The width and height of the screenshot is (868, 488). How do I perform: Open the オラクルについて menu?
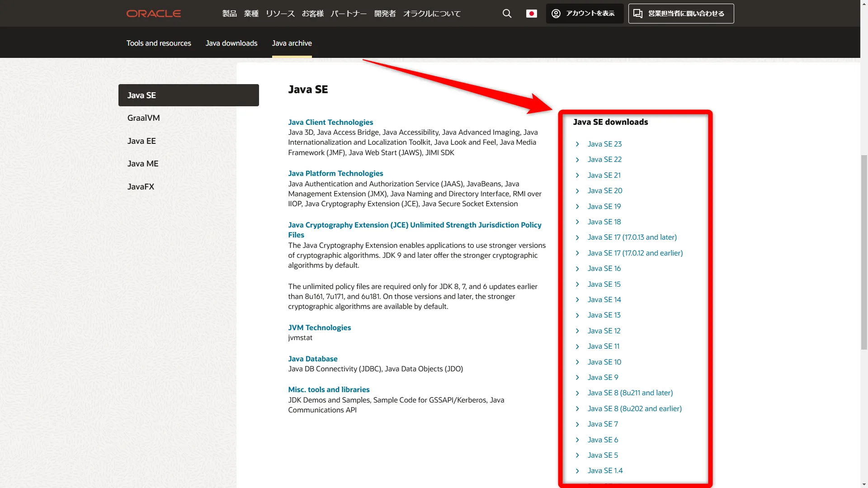tap(432, 14)
